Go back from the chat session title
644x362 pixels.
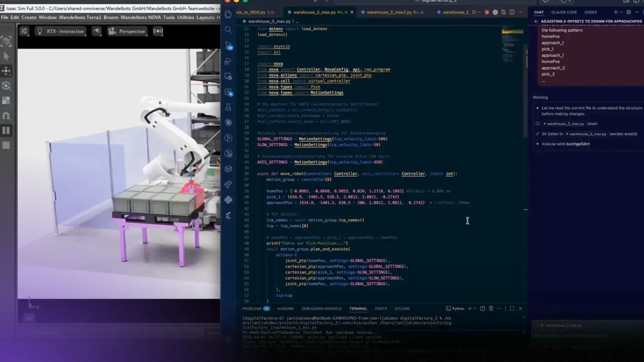[x=536, y=21]
